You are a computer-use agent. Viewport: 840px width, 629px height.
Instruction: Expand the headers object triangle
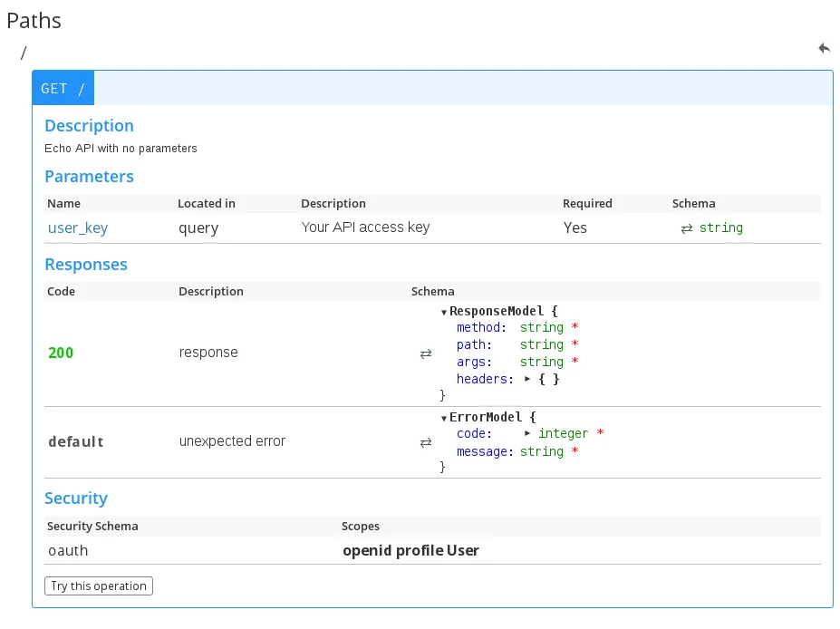point(527,379)
